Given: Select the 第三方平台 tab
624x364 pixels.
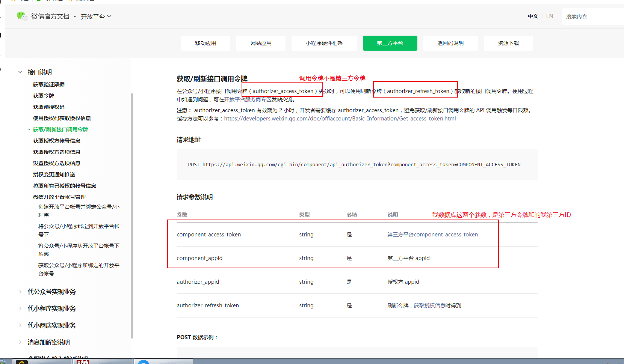Looking at the screenshot, I should click(390, 43).
